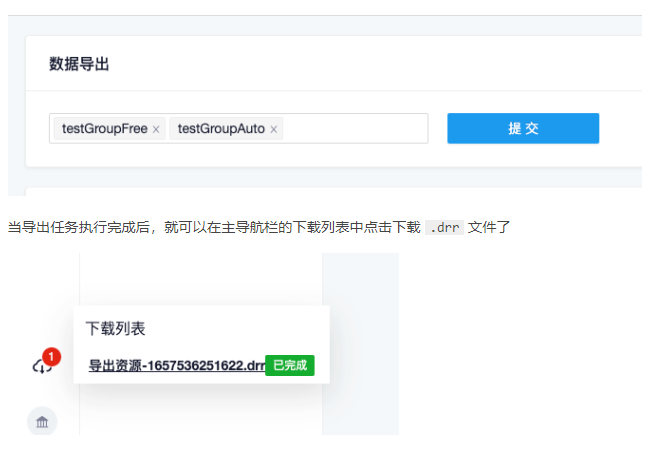Viewport: 667px width, 451px height.
Task: Click the red notification badge showing 1
Action: coord(51,356)
